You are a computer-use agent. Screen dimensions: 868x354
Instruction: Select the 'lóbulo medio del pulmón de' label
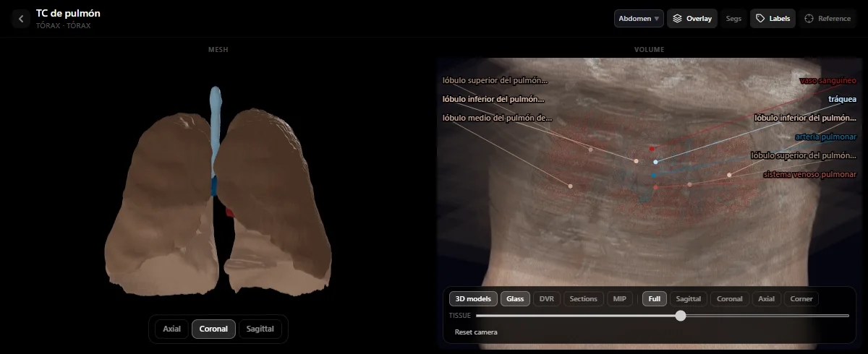click(x=497, y=118)
